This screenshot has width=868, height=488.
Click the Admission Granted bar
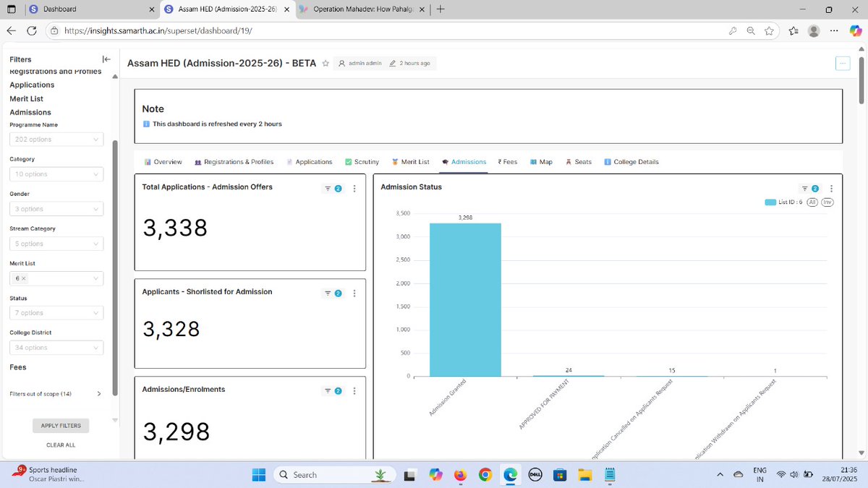pyautogui.click(x=465, y=299)
